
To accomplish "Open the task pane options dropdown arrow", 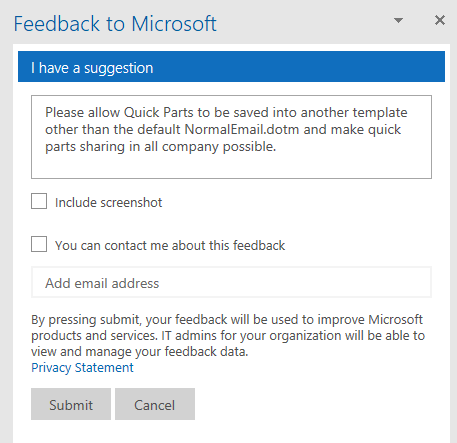I will point(398,21).
